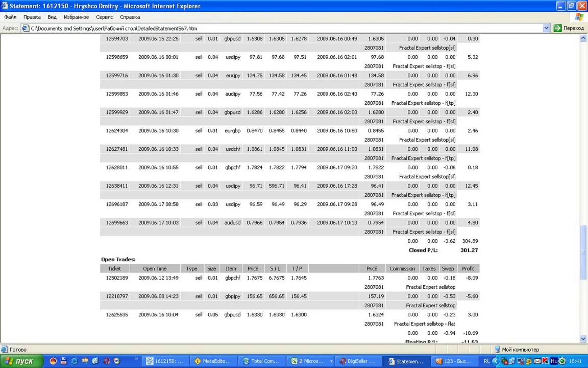Viewport: 588px width, 368px height.
Task: Click the RL language indicator
Action: point(486,361)
